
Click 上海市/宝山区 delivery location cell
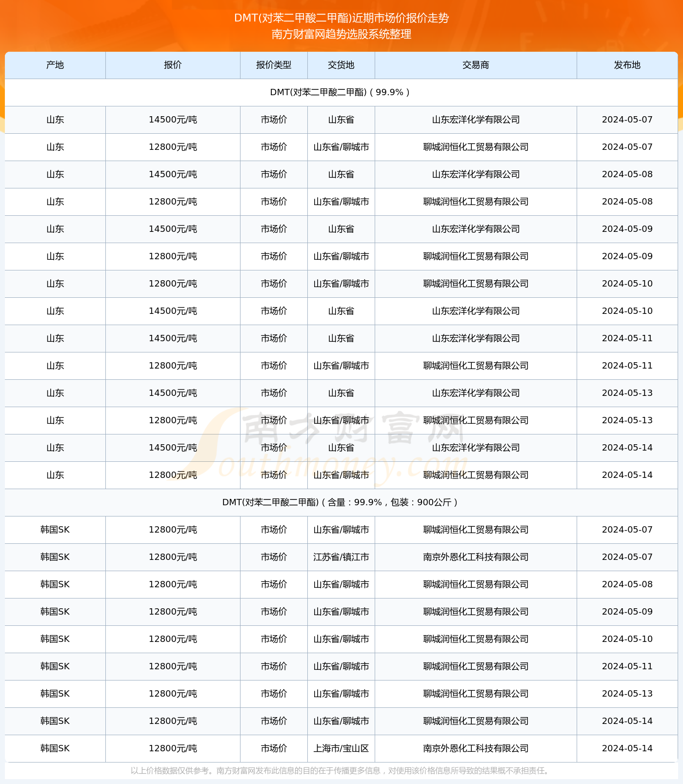[x=341, y=748]
